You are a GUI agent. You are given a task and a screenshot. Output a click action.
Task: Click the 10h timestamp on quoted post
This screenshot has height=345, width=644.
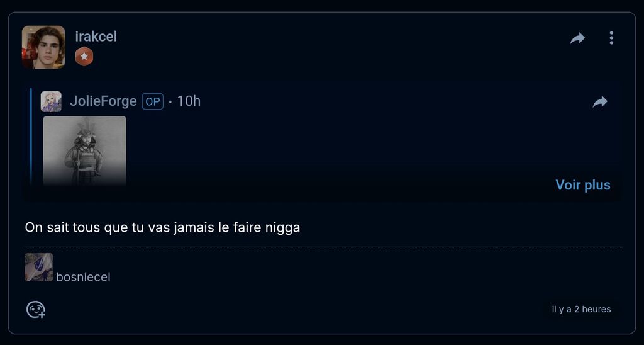click(189, 101)
